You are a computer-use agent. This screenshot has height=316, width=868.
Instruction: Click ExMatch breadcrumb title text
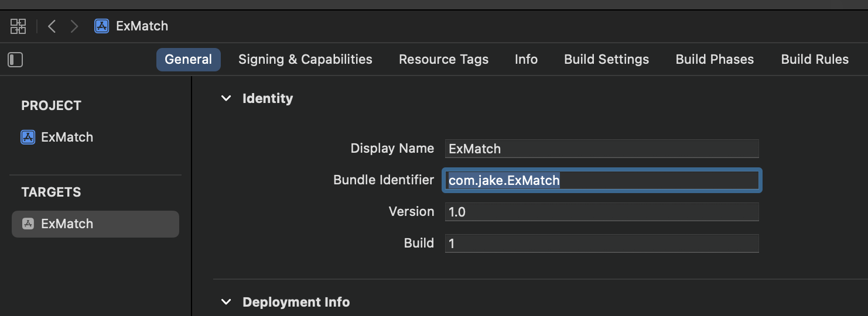coord(142,26)
